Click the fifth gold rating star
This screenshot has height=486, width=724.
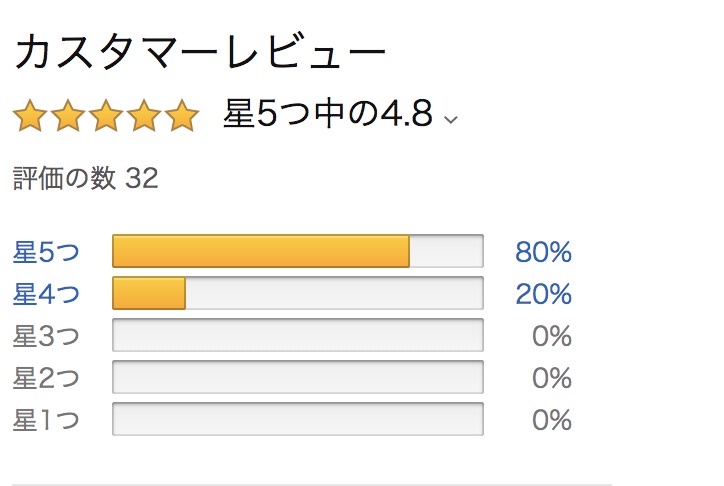coord(182,115)
